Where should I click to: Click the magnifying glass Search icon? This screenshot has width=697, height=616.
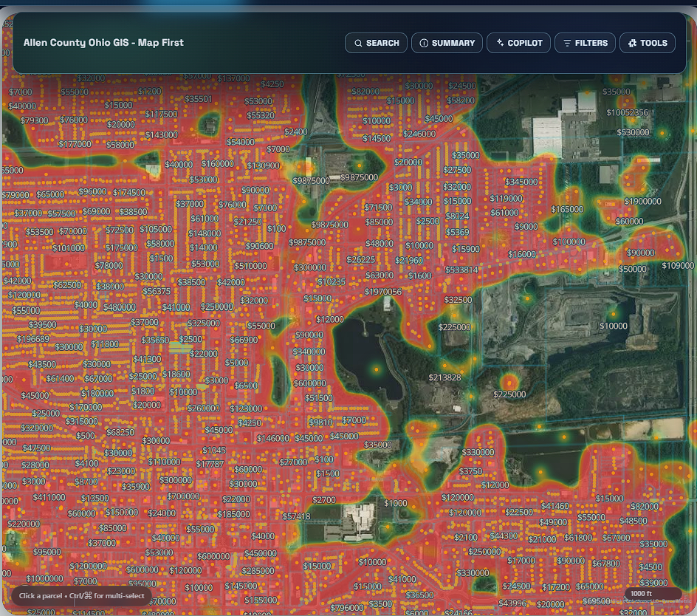358,43
